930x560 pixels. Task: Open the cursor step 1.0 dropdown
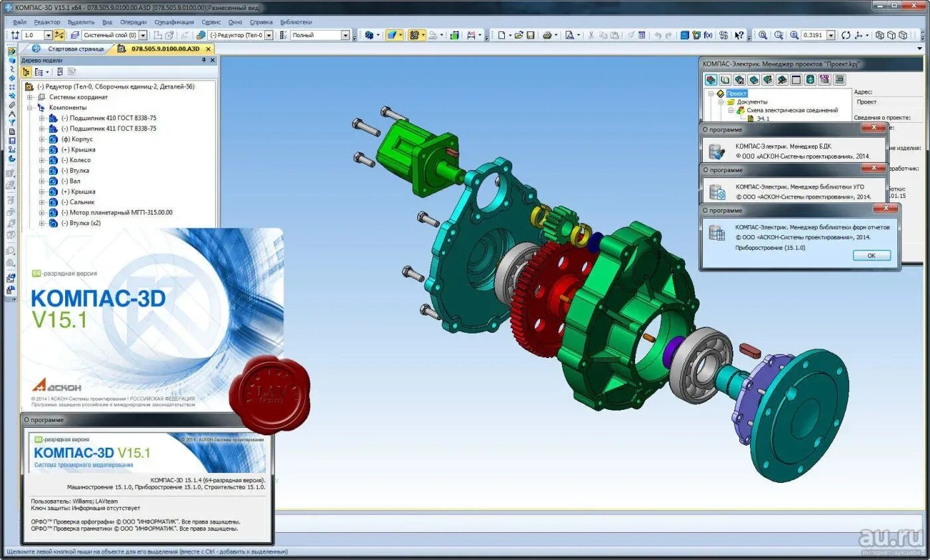tap(48, 35)
